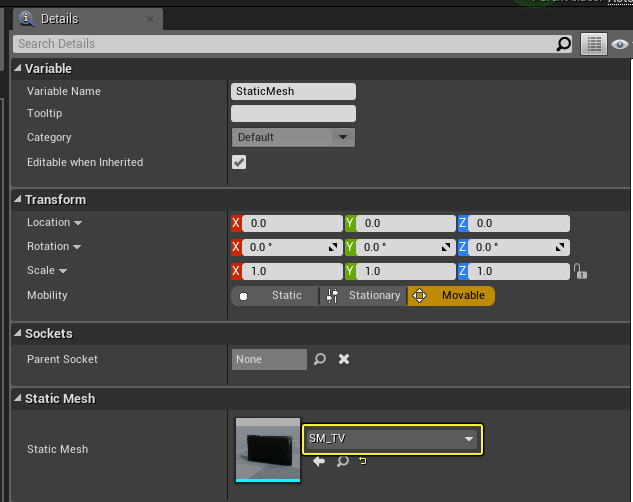The height and width of the screenshot is (502, 633).
Task: Click the search magnifier icon in Details
Action: [x=564, y=44]
